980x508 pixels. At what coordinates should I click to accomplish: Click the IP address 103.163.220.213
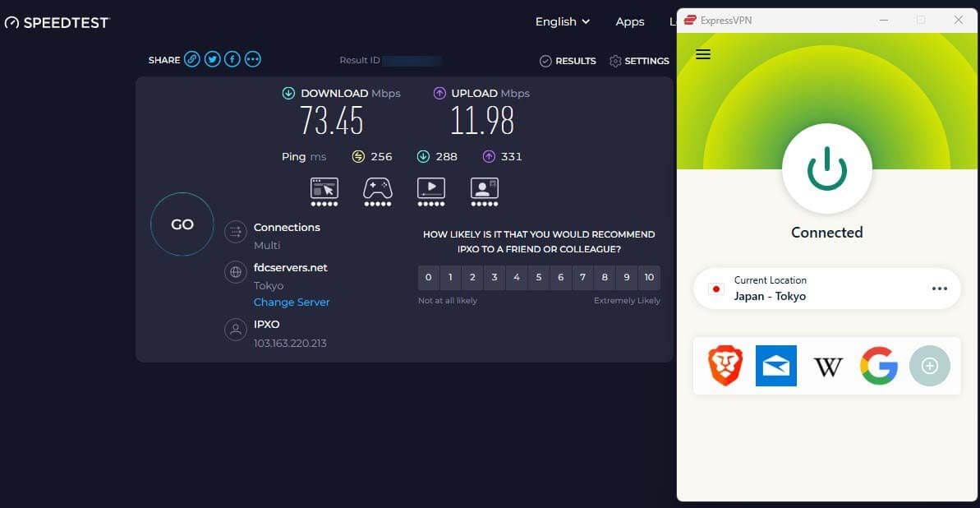point(290,344)
